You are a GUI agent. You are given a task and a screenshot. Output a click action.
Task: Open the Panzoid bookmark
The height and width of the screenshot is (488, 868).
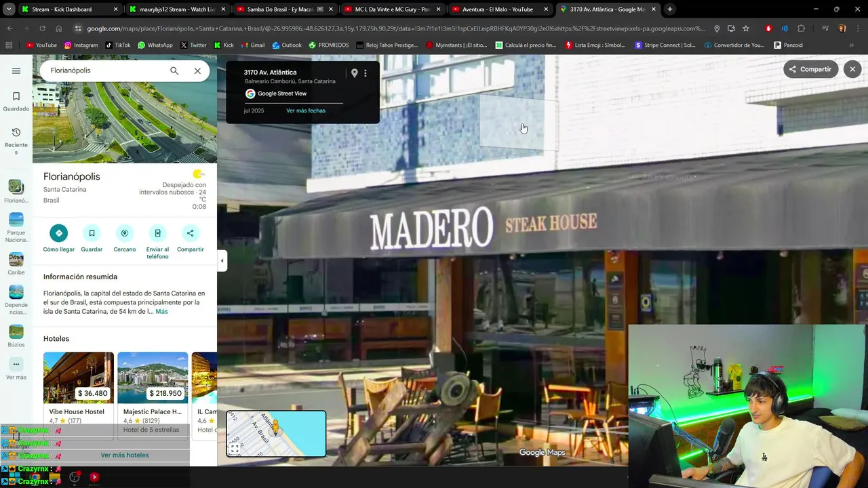coord(788,45)
